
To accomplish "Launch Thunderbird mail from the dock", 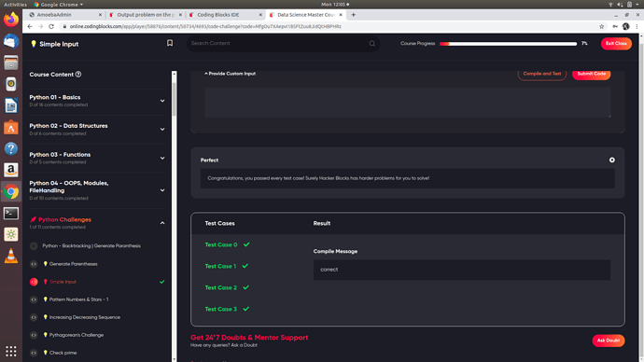I will (11, 41).
